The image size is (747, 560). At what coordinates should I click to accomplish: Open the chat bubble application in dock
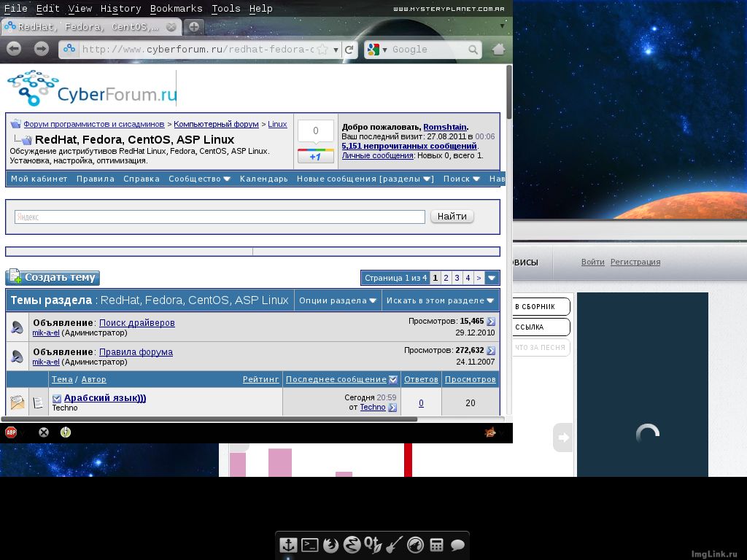coord(458,545)
